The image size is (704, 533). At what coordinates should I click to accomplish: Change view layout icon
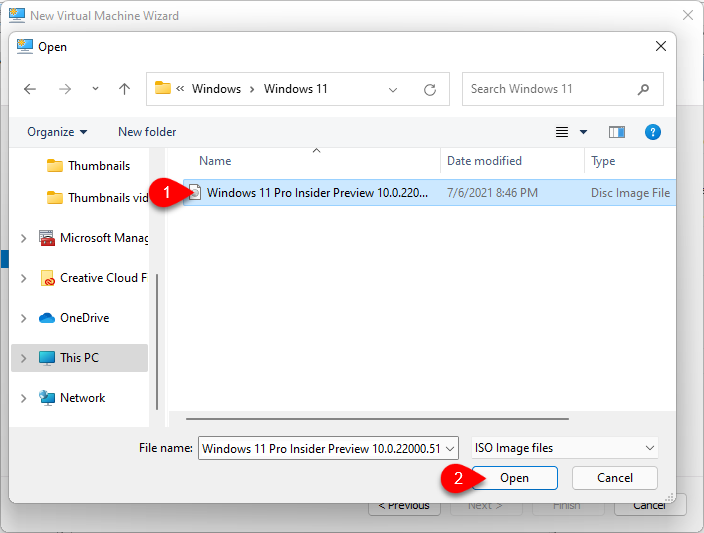(562, 132)
